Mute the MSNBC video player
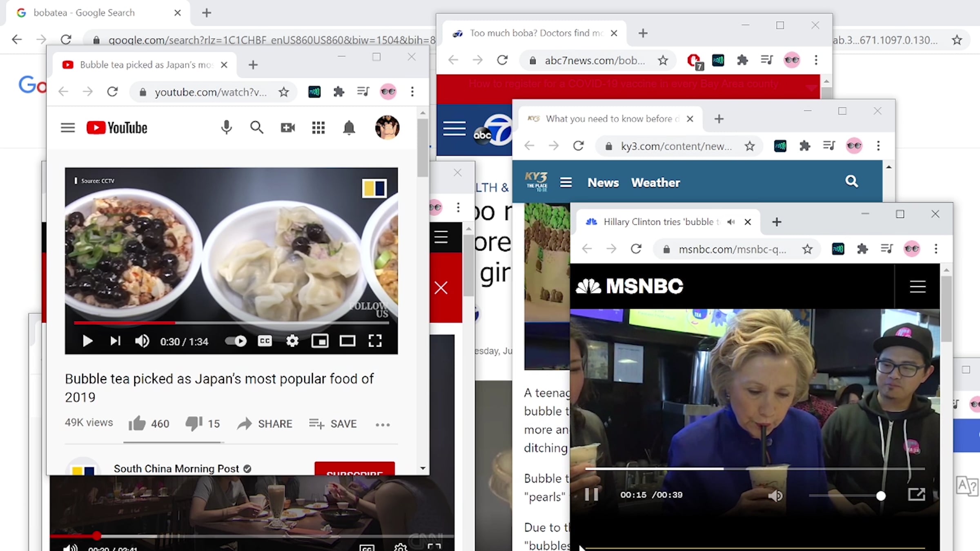The image size is (980, 551). click(775, 495)
